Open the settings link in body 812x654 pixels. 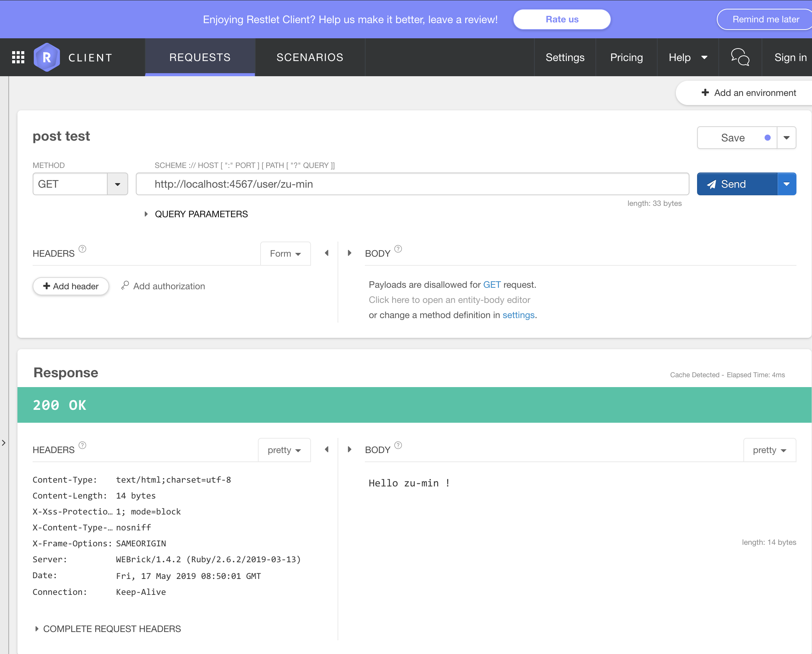coord(518,315)
